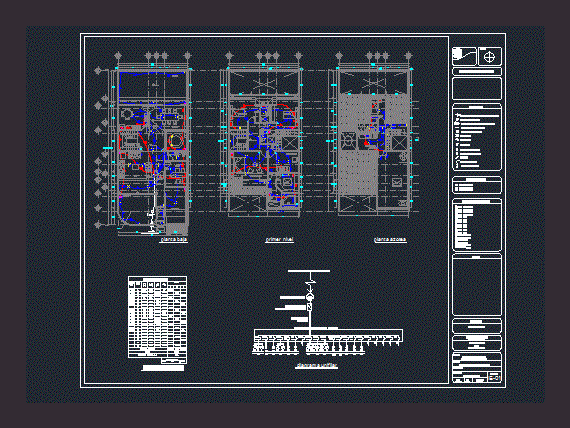The height and width of the screenshot is (428, 570).
Task: Click the meter symbol on single-line diagram
Action: 310,297
